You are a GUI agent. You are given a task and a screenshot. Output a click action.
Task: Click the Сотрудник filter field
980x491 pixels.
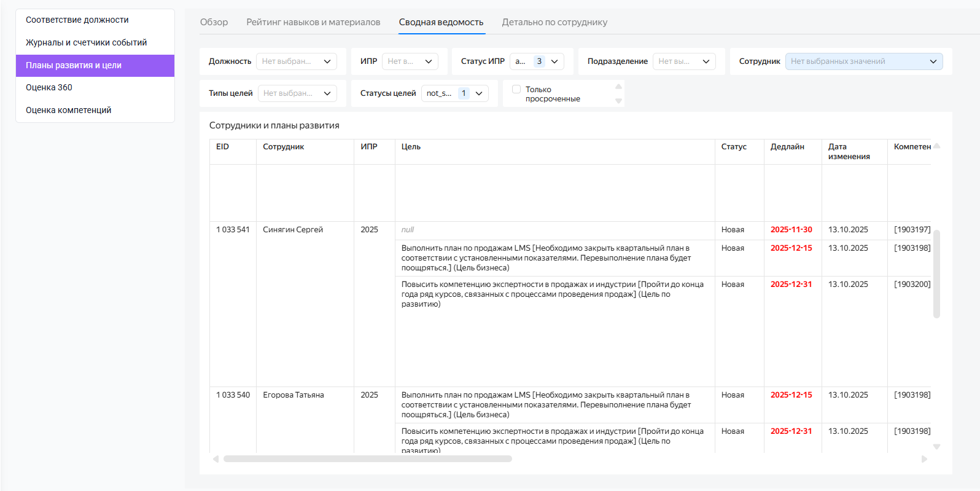863,61
